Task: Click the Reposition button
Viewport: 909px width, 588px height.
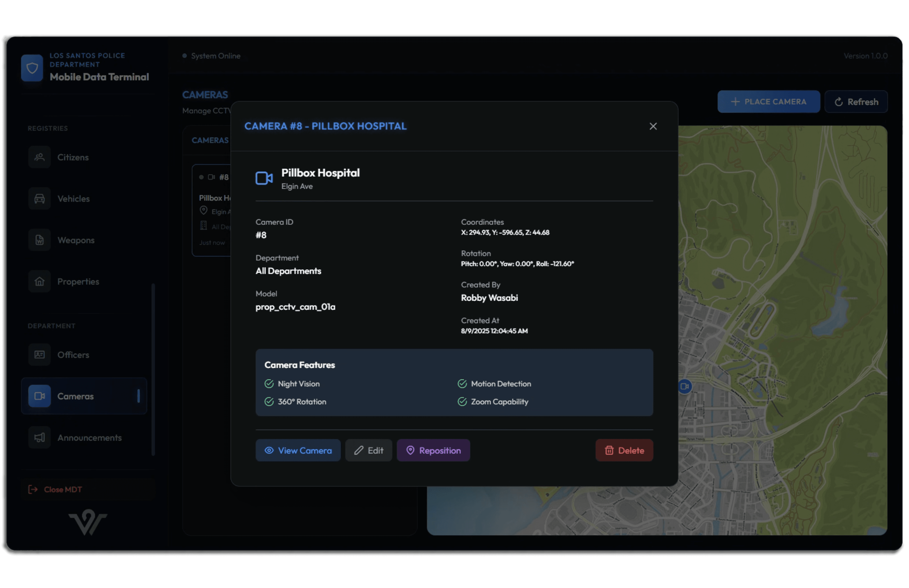Action: 433,451
